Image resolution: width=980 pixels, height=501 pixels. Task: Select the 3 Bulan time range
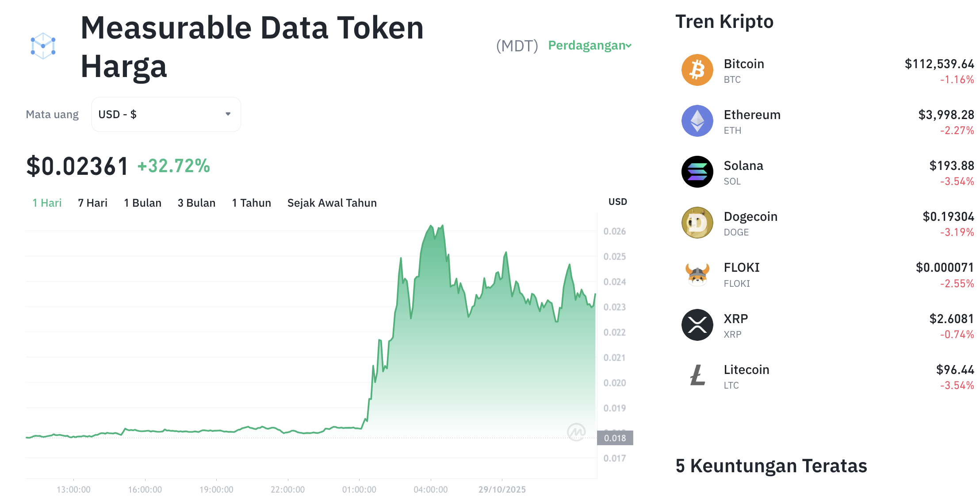196,203
